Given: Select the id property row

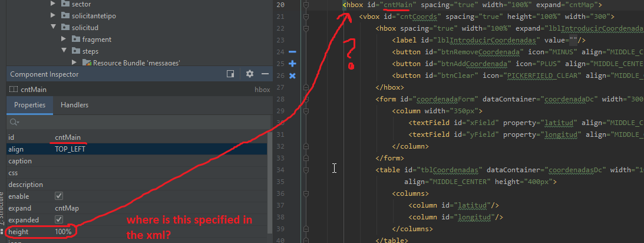Looking at the screenshot, I should point(137,137).
